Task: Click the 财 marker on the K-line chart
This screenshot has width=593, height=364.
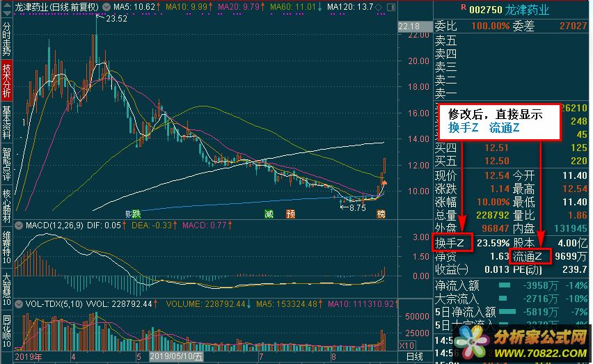Action: (128, 214)
